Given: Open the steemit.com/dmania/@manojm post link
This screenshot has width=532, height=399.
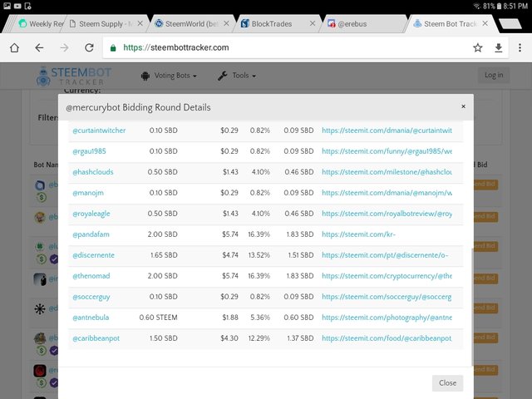Looking at the screenshot, I should [387, 193].
